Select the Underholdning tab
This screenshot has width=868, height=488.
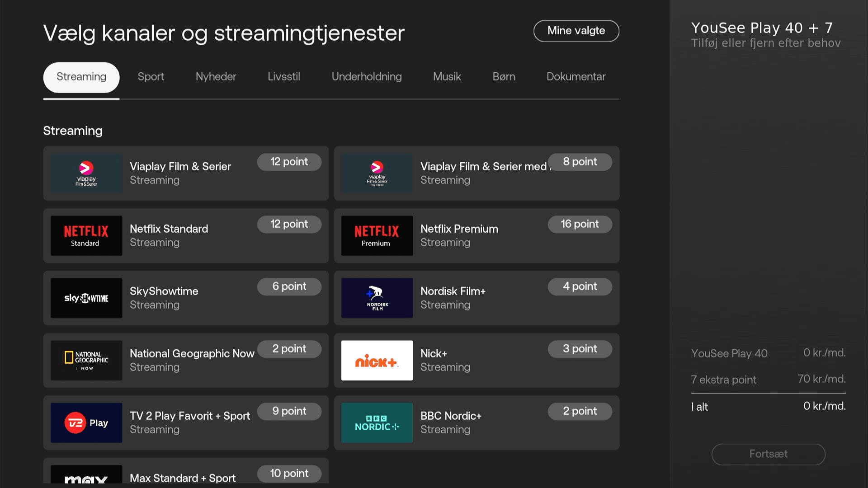click(x=366, y=77)
